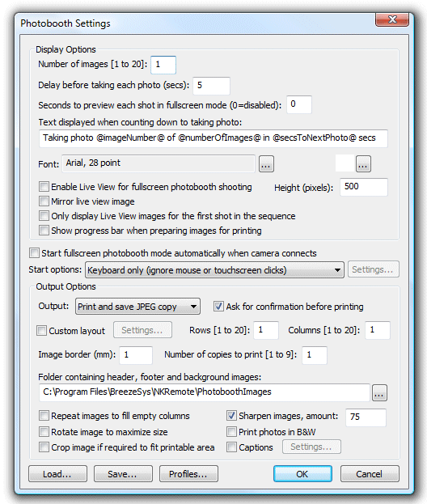This screenshot has height=504, width=427.
Task: Enable the Custom layout checkbox
Action: pyautogui.click(x=41, y=330)
